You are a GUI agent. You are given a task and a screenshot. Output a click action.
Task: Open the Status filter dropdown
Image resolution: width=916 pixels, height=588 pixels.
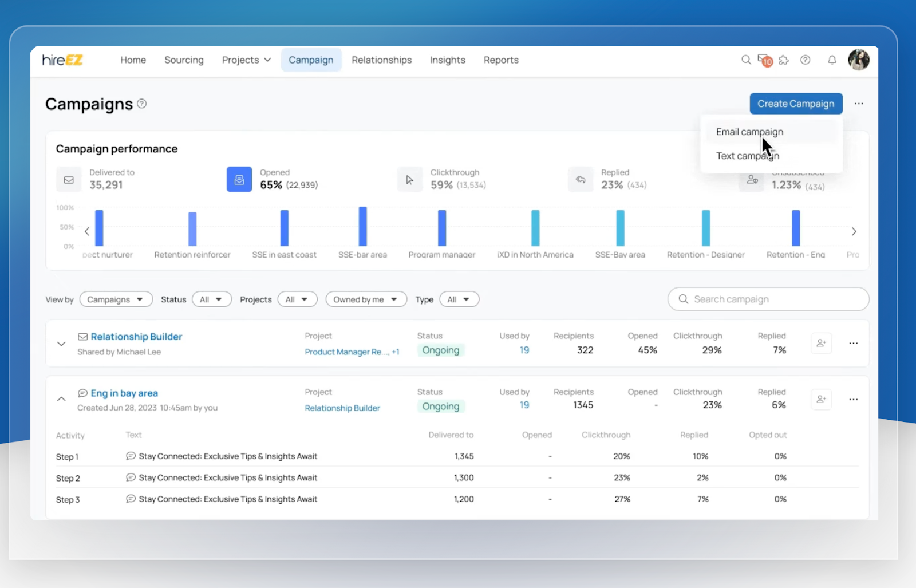[x=211, y=299]
